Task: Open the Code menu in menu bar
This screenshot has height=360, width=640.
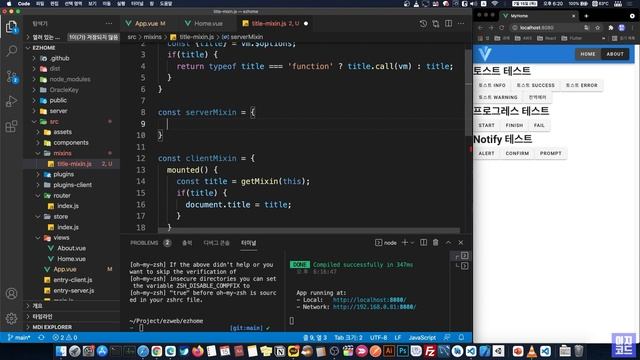Action: tap(24, 4)
